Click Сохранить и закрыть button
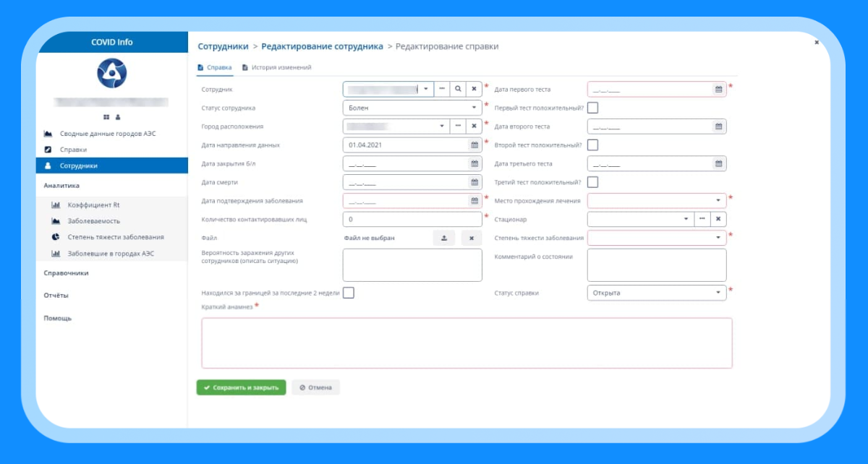The height and width of the screenshot is (464, 868). coord(241,387)
